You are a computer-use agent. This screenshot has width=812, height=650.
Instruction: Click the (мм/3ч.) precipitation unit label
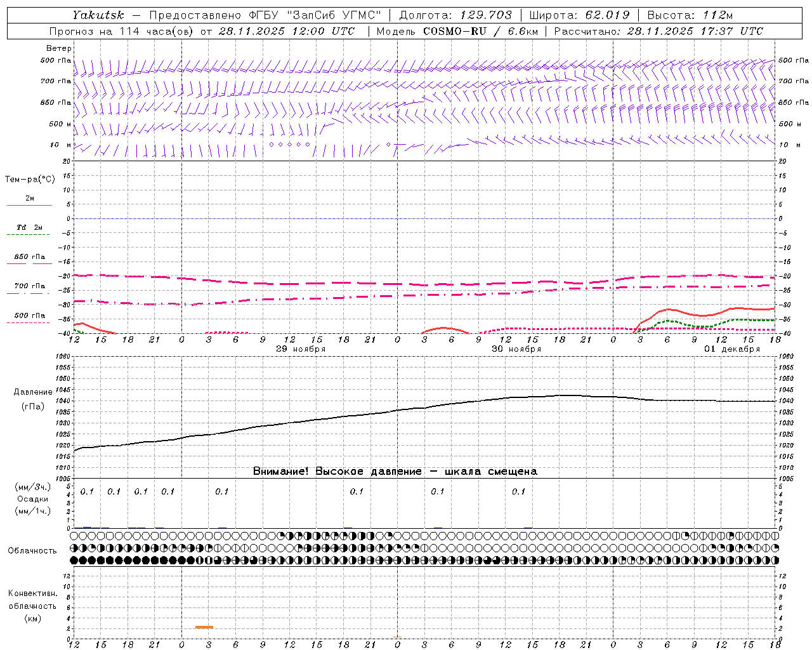(33, 487)
